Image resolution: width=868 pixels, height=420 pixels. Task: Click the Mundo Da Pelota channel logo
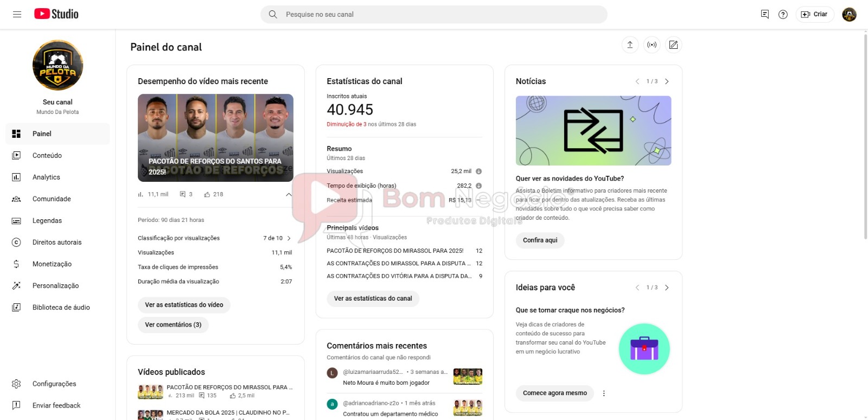58,65
